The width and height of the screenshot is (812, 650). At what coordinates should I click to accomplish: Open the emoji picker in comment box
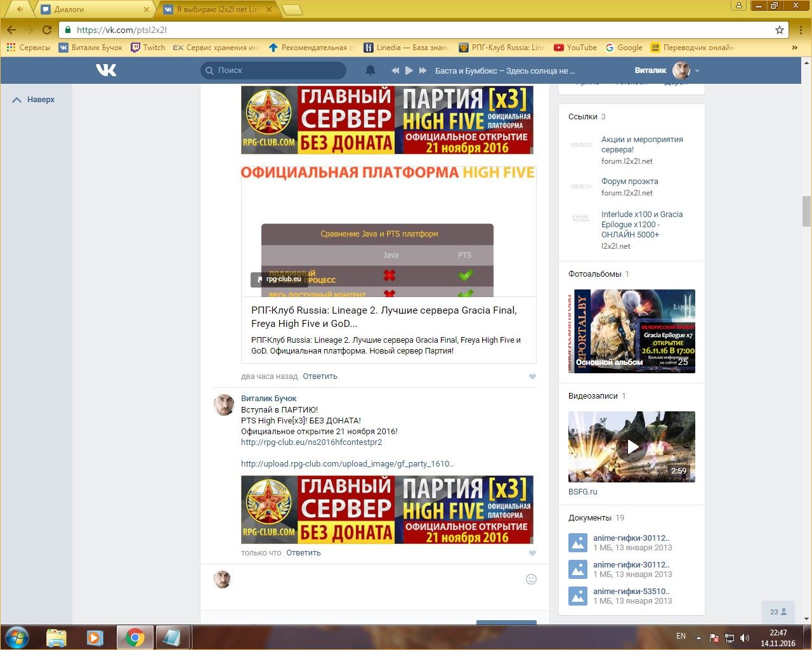point(532,579)
